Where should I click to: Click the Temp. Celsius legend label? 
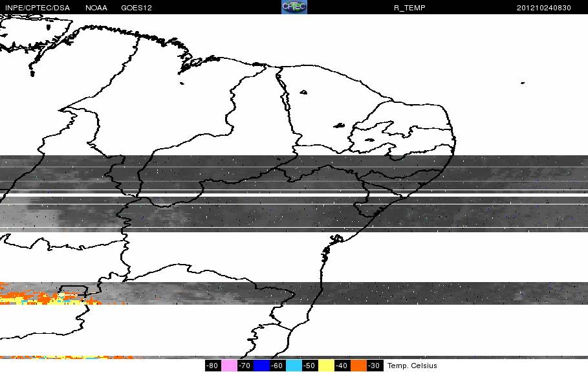coord(412,366)
